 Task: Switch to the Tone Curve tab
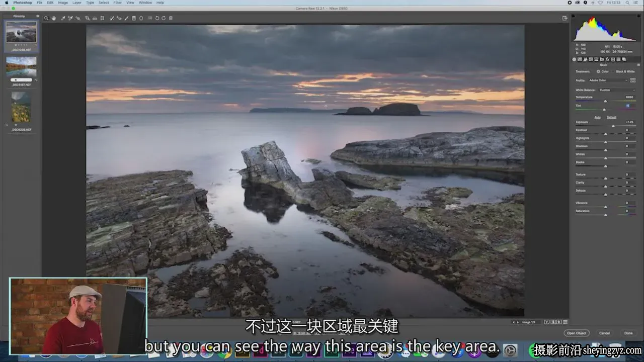(x=580, y=59)
